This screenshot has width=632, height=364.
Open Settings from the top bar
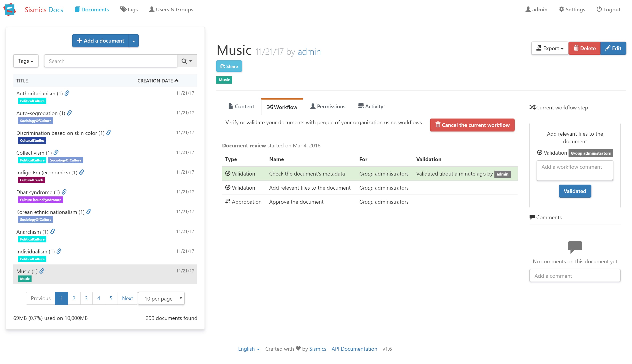(572, 9)
